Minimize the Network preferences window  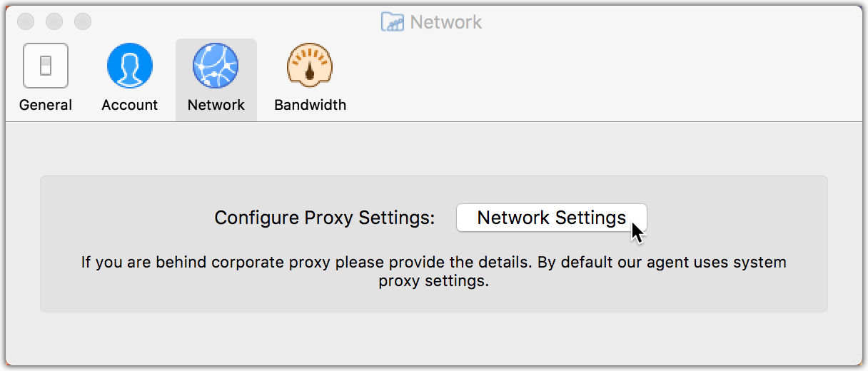pos(54,22)
